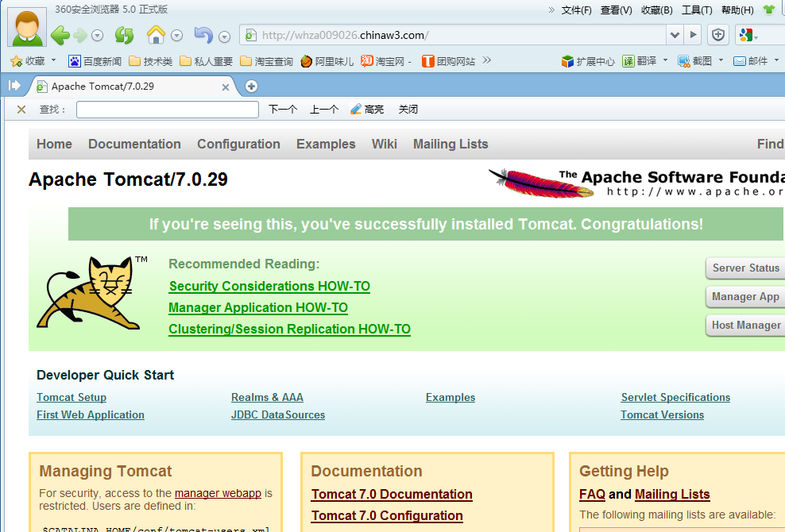785x532 pixels.
Task: Open the 工具(T) menu
Action: (697, 10)
